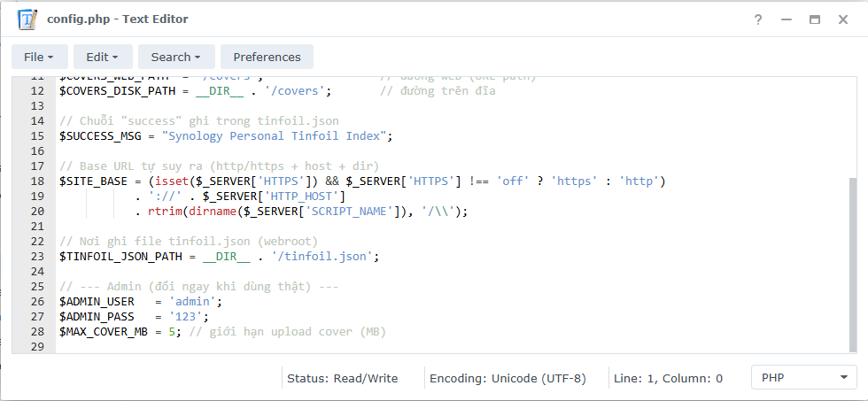868x401 pixels.
Task: Close the config.php editor window
Action: pos(842,19)
